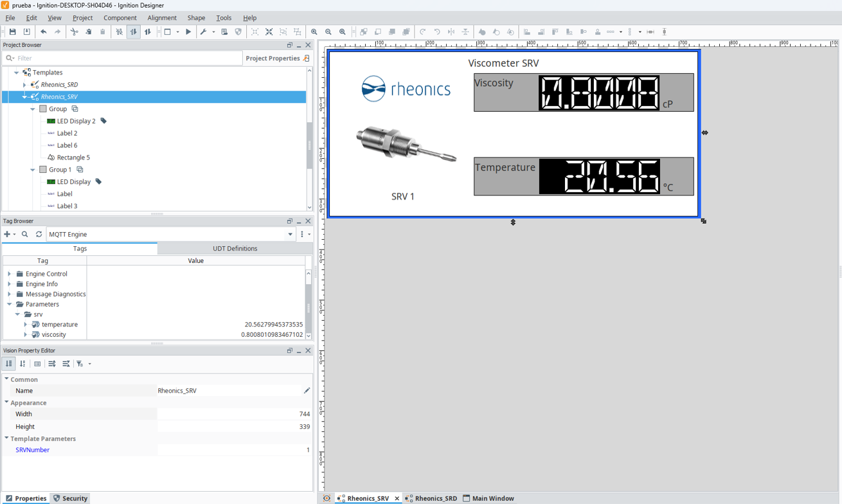This screenshot has height=504, width=842.
Task: Switch to the Security tab
Action: click(70, 498)
